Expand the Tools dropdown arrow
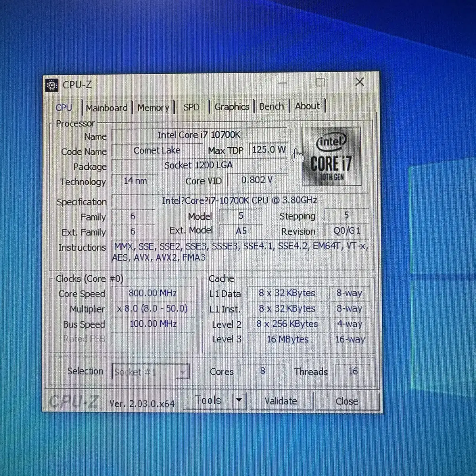 [x=239, y=400]
